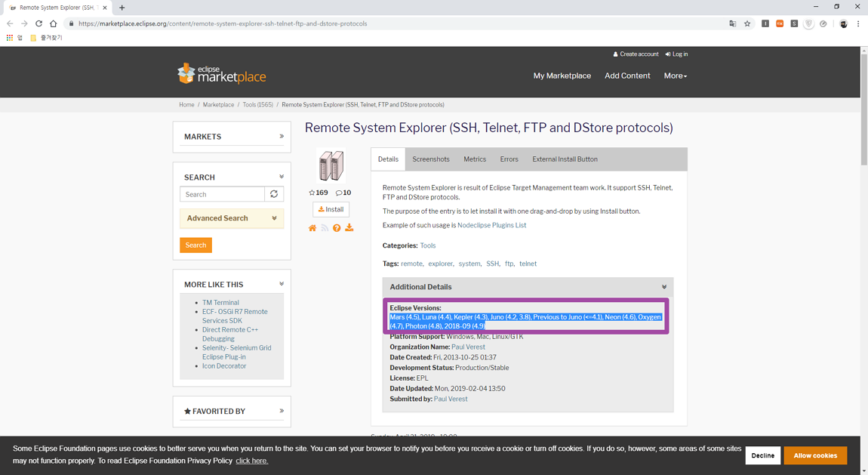Click the faded RSS feed icon
This screenshot has height=475, width=868.
point(325,228)
